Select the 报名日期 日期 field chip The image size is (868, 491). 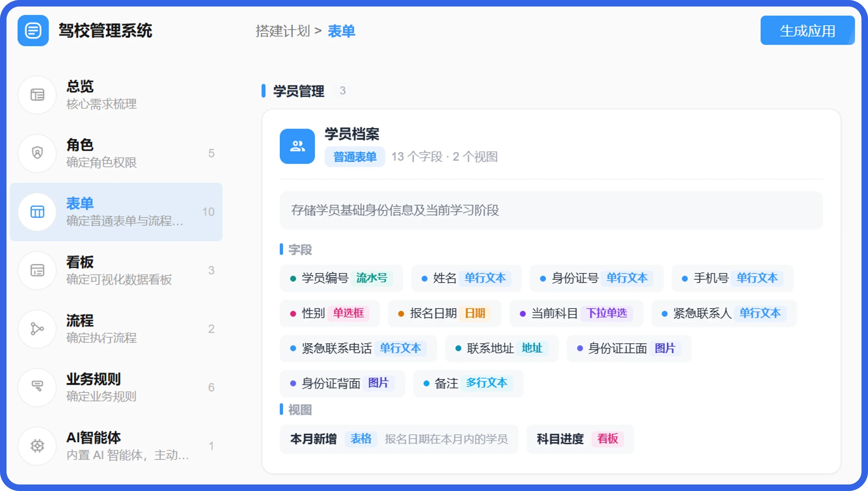point(444,313)
